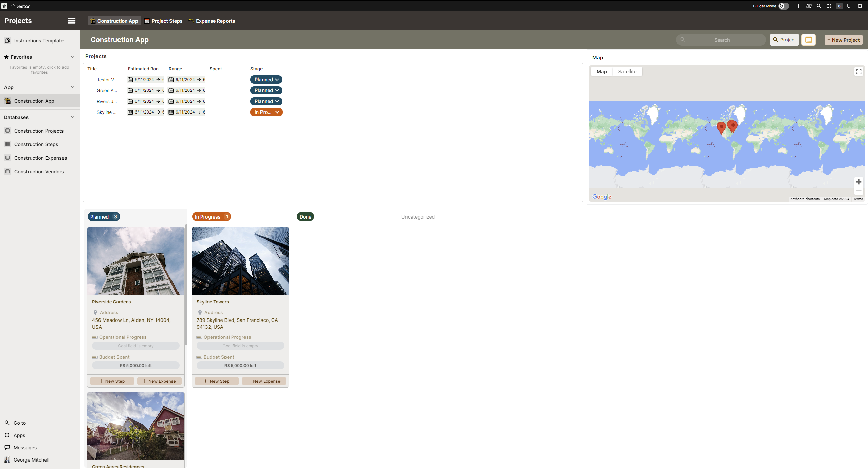Click the New Project button
Screen dimensions: 868x469
pyautogui.click(x=843, y=40)
